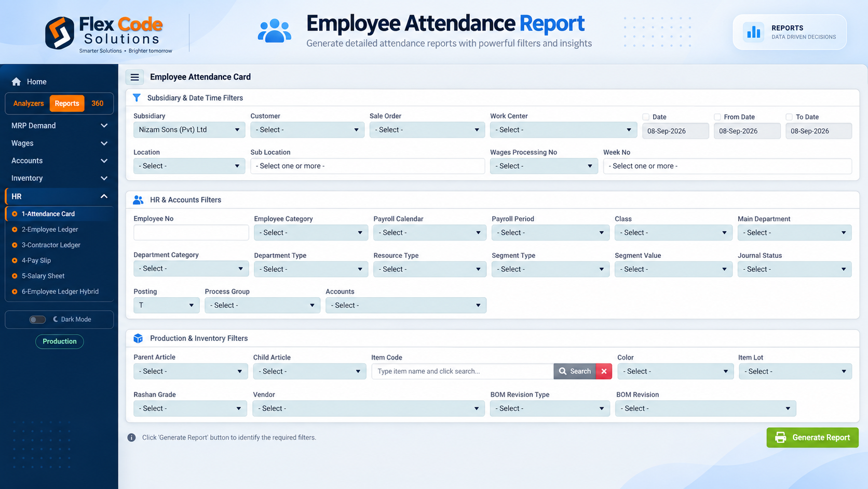This screenshot has height=489, width=868.
Task: Click the funnel filter icon
Action: [137, 98]
